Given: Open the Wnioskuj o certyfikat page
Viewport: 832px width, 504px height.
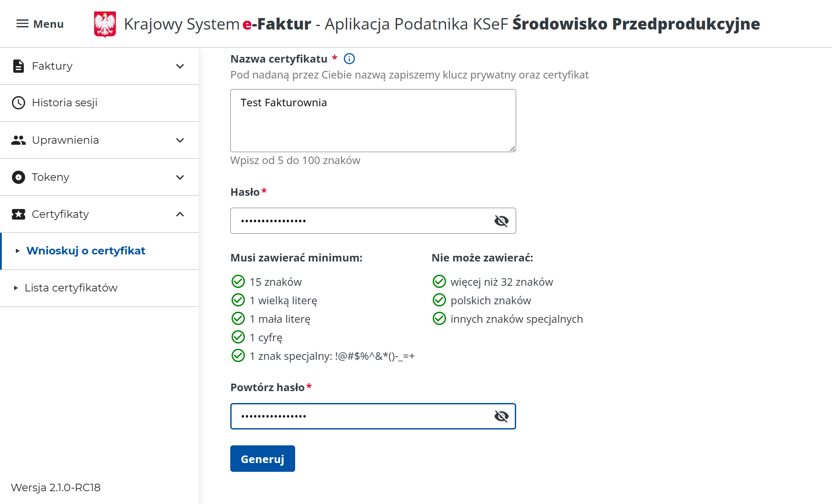Looking at the screenshot, I should 86,250.
